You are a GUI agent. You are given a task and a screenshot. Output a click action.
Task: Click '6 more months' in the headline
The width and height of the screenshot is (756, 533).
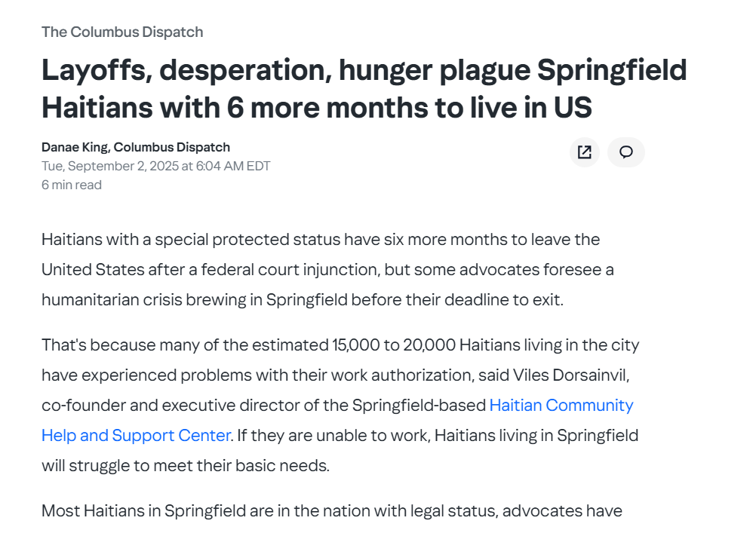point(327,107)
